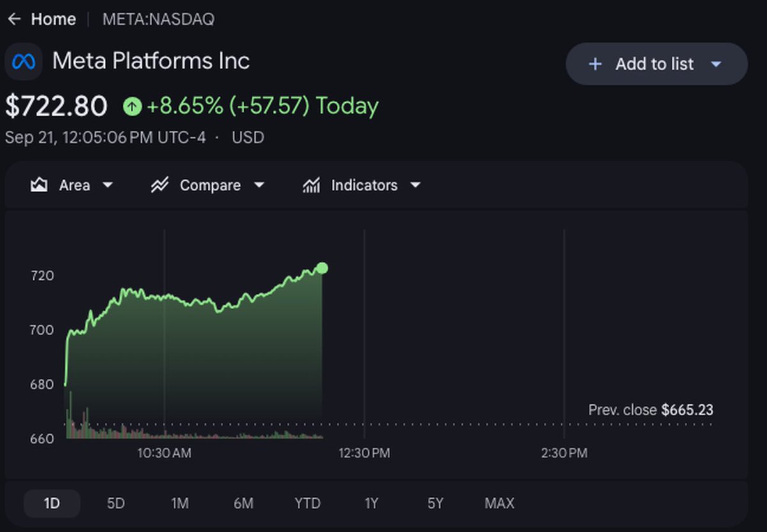Click the Indicators bar-chart icon
Viewport: 767px width, 532px height.
pyautogui.click(x=311, y=185)
